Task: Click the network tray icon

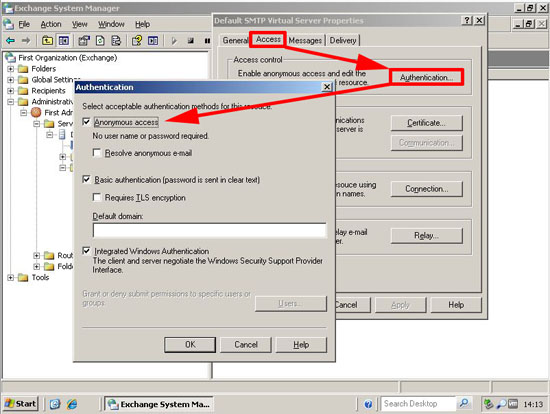Action: coord(488,404)
